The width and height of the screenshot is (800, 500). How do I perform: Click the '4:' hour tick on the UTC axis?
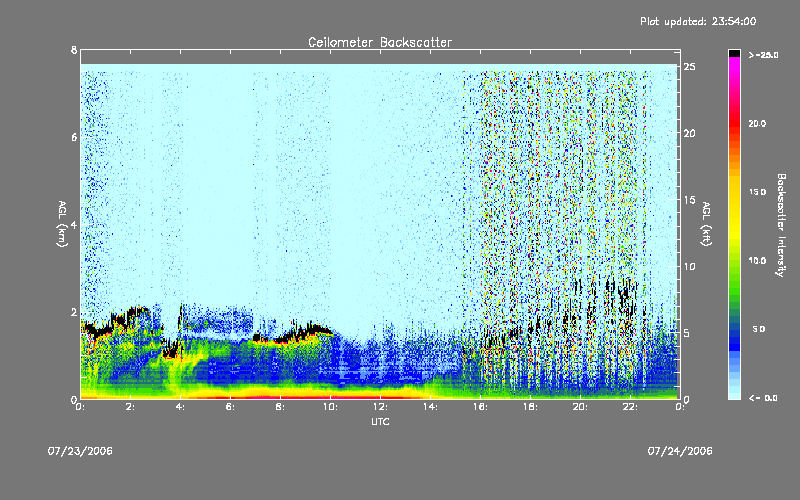click(x=180, y=407)
